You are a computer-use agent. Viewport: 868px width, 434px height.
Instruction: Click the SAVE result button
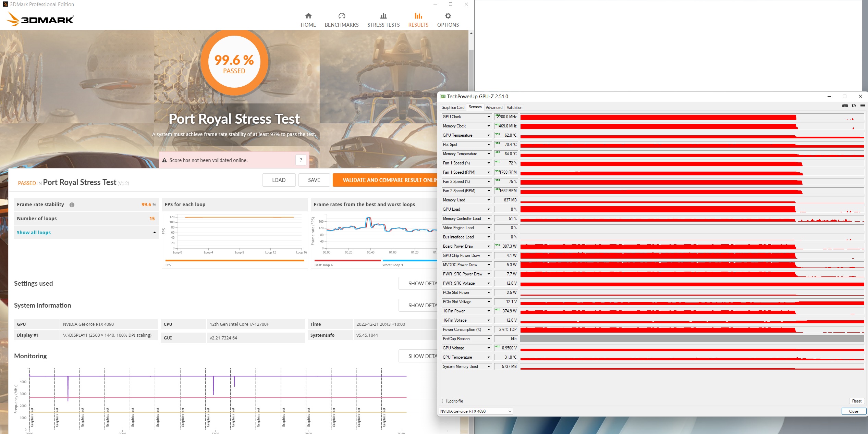tap(314, 180)
